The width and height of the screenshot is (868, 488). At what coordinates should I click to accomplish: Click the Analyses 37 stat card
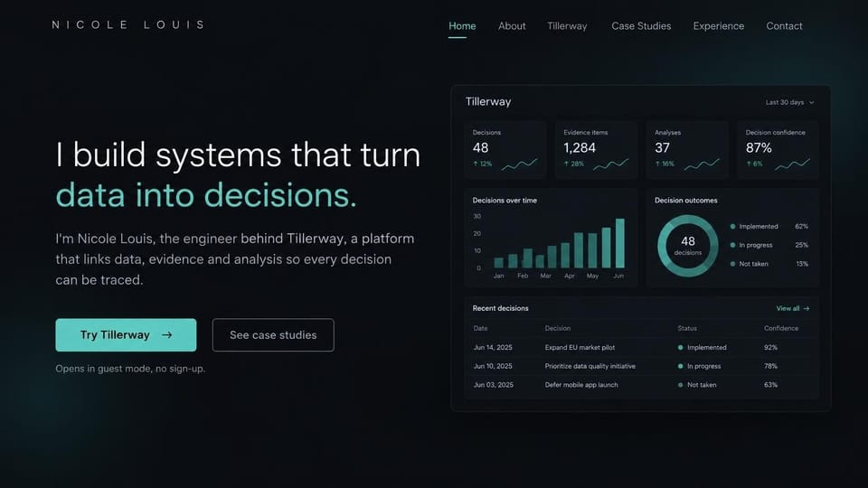tap(687, 150)
